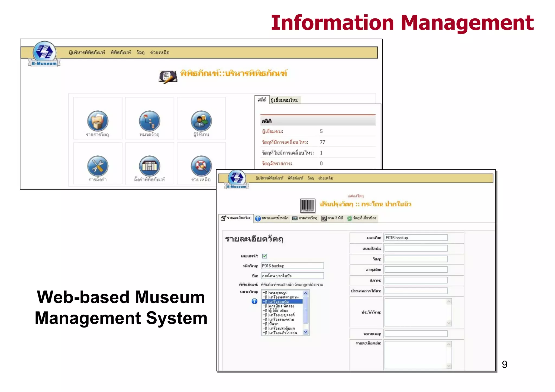Switch to the สถิติ statistics tab
This screenshot has height=392, width=555.
tap(262, 100)
